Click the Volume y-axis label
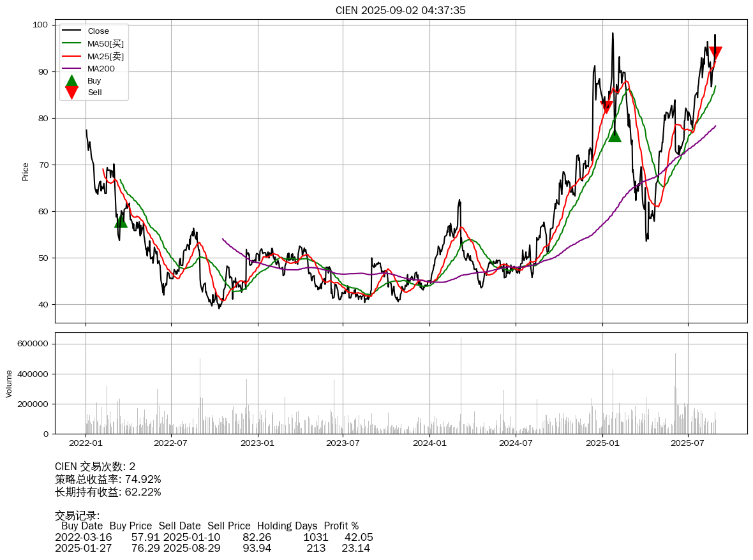The width and height of the screenshot is (753, 560). coord(9,383)
